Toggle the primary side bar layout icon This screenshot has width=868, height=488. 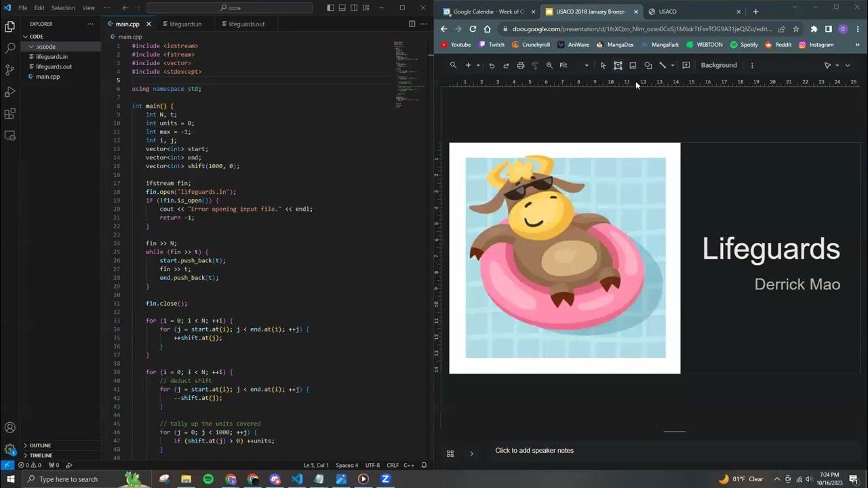[330, 8]
